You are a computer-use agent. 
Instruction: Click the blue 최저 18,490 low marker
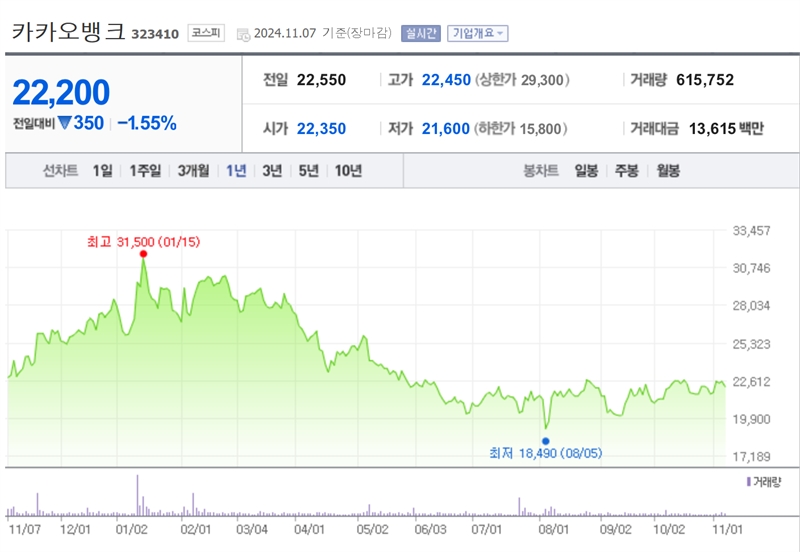[x=546, y=441]
